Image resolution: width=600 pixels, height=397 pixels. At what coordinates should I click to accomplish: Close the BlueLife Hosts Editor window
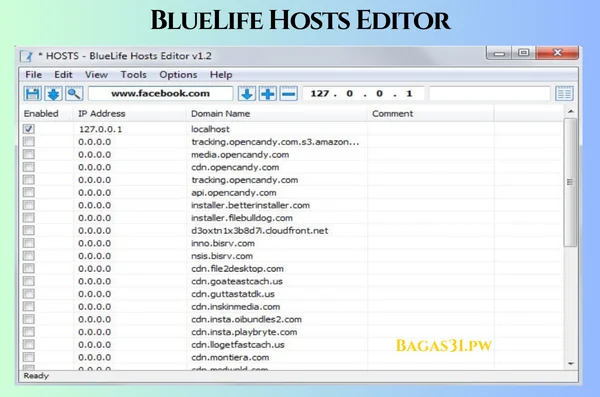tap(557, 53)
